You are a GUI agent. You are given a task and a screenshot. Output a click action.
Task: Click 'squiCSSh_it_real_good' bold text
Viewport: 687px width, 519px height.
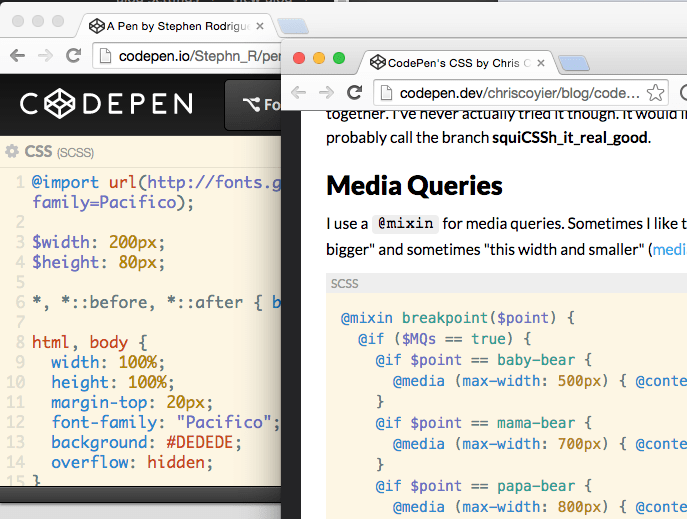click(570, 138)
